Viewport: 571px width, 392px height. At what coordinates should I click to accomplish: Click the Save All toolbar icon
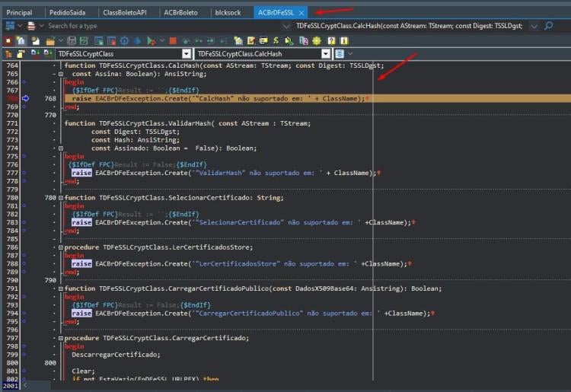click(x=84, y=41)
